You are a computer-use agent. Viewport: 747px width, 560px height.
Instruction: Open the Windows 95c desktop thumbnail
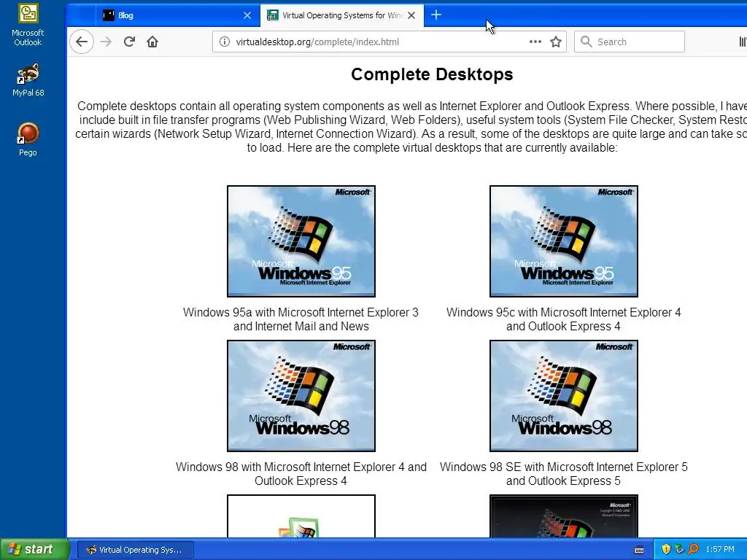(x=564, y=241)
